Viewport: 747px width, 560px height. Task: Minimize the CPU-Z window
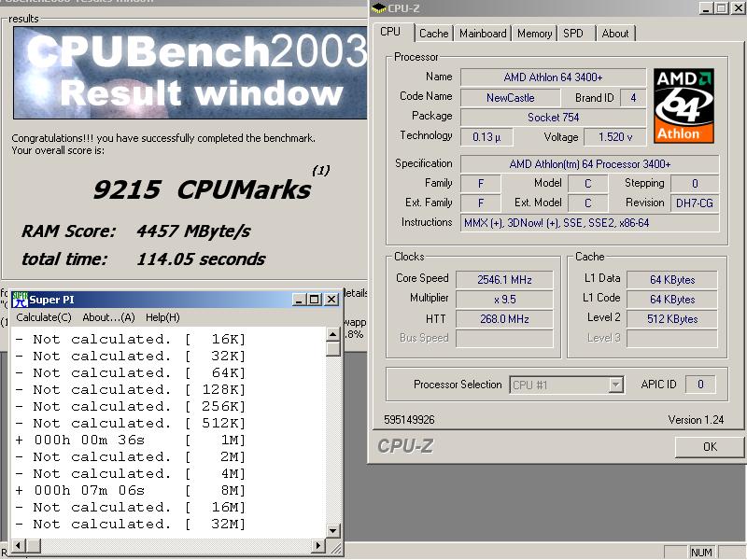(706, 8)
